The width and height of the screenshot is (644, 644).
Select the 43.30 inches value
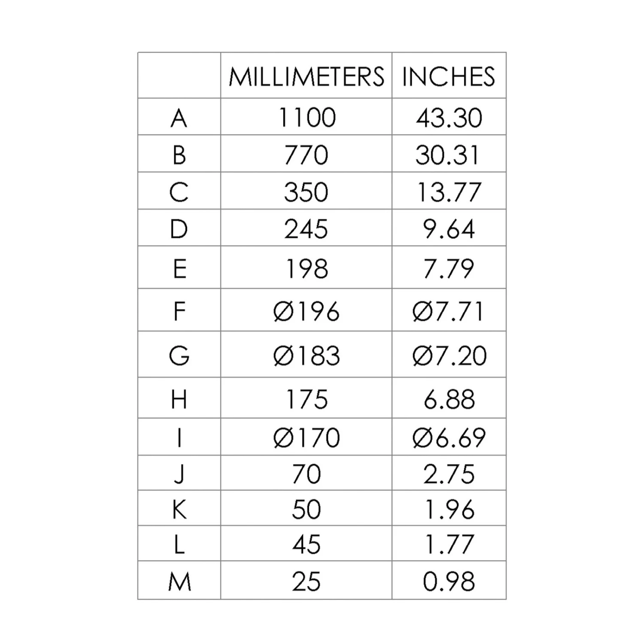click(x=449, y=118)
